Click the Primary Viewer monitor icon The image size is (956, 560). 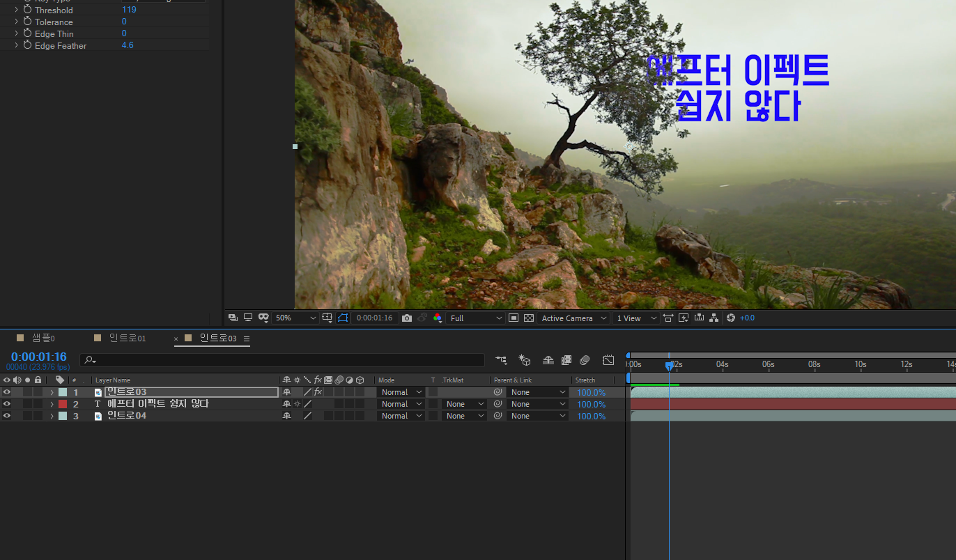pos(247,318)
